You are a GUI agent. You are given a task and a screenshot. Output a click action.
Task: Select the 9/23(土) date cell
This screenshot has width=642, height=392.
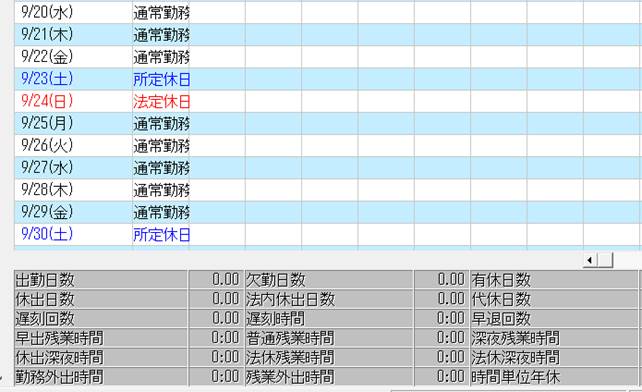coord(73,79)
